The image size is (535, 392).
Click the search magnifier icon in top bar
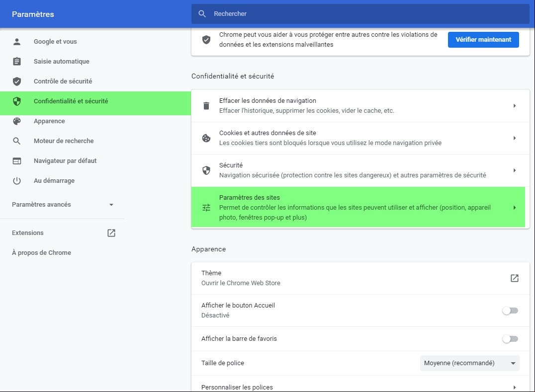click(202, 13)
